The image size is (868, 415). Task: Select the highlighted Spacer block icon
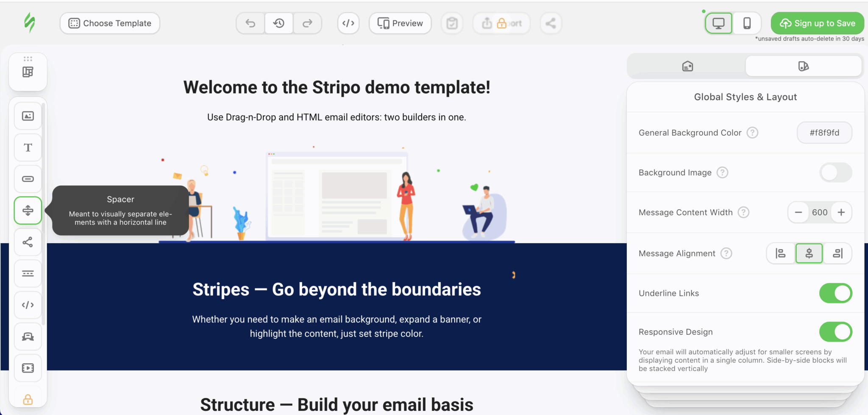(28, 210)
